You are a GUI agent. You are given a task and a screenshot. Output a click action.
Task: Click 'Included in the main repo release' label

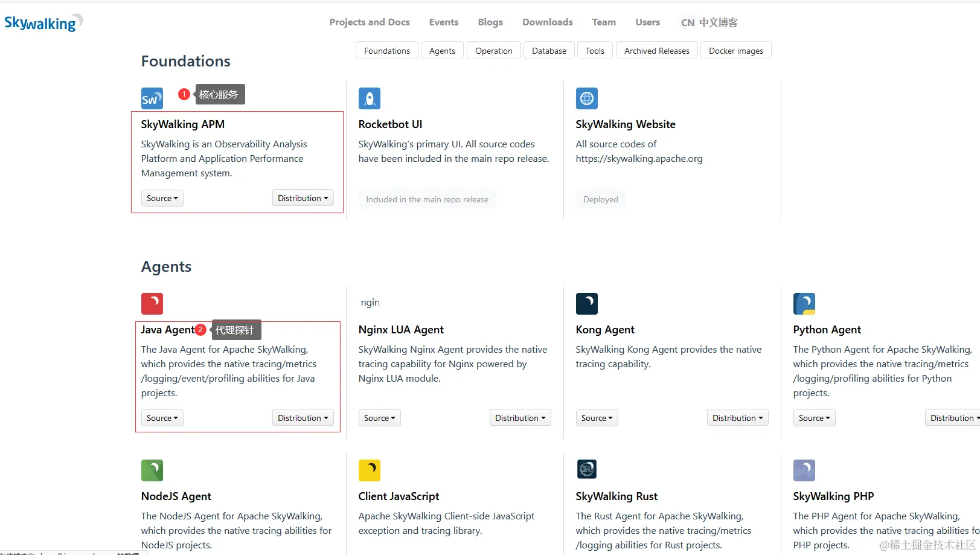point(428,199)
